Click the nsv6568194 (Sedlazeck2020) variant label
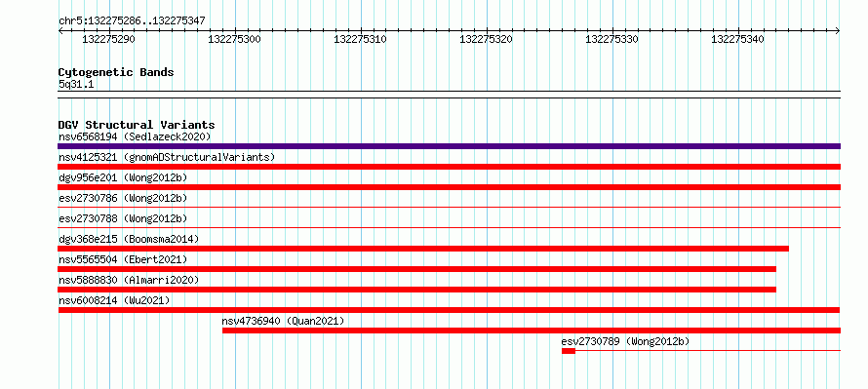Image resolution: width=868 pixels, height=389 pixels. coord(135,136)
